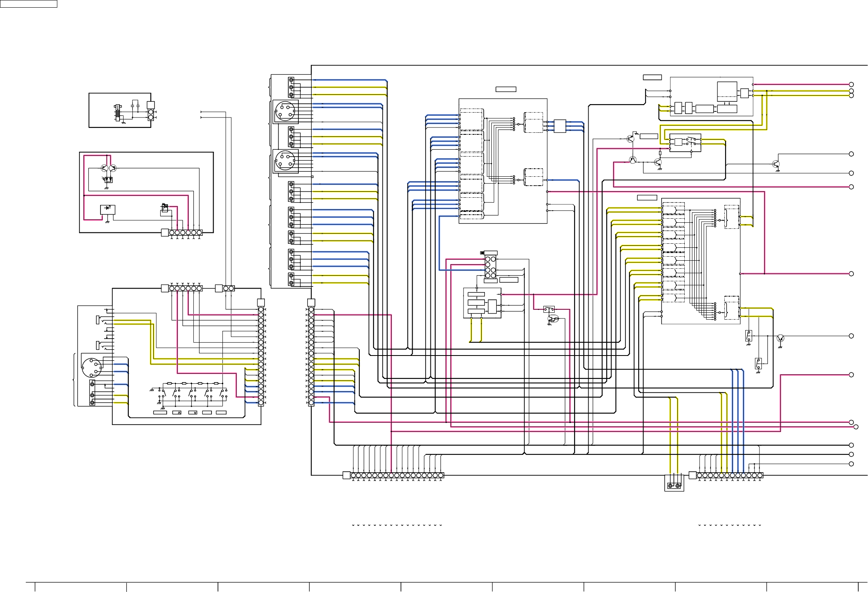
Task: Click the two-pin connector on the small top-left board
Action: 151,115
